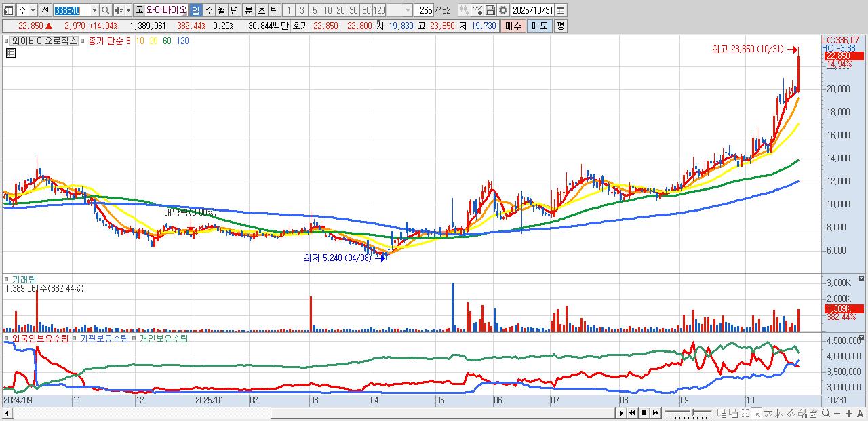
Task: Stop the chart replay
Action: pos(644,414)
